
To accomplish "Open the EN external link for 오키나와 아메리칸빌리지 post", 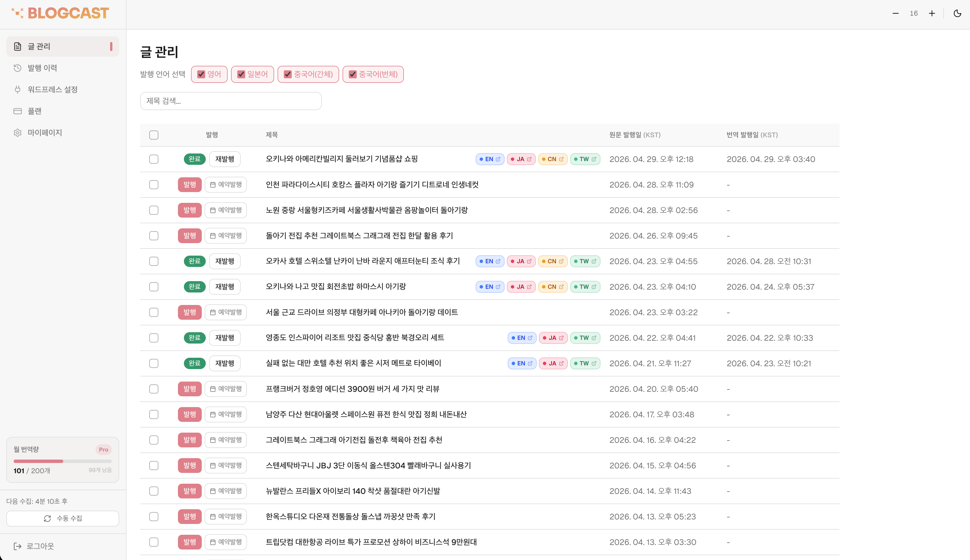I will click(x=489, y=159).
